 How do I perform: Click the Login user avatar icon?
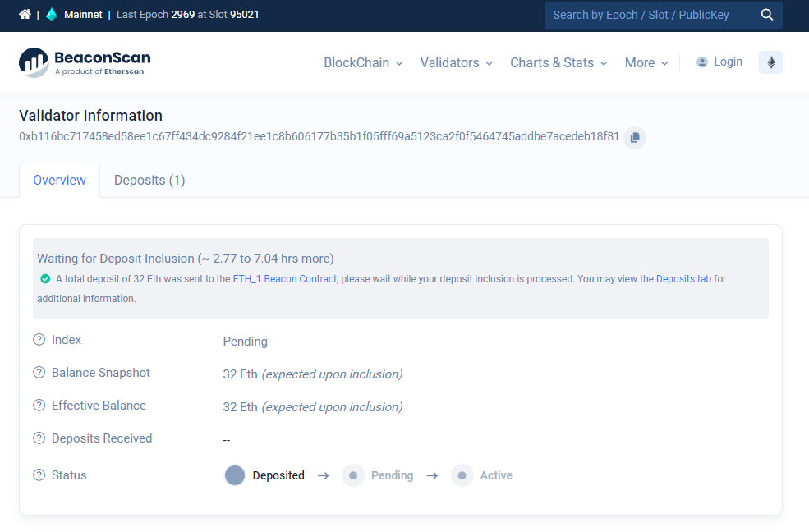[x=702, y=62]
